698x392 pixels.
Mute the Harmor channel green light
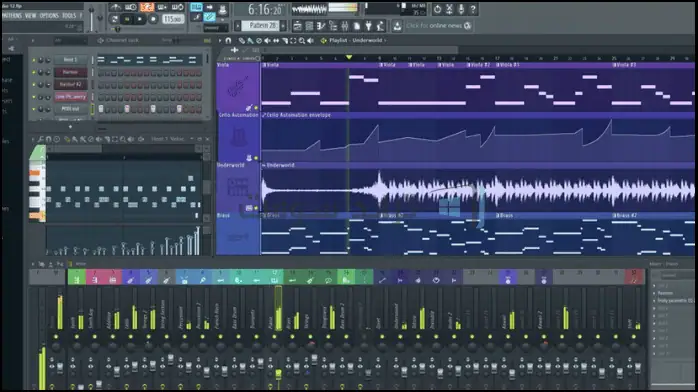pos(34,73)
